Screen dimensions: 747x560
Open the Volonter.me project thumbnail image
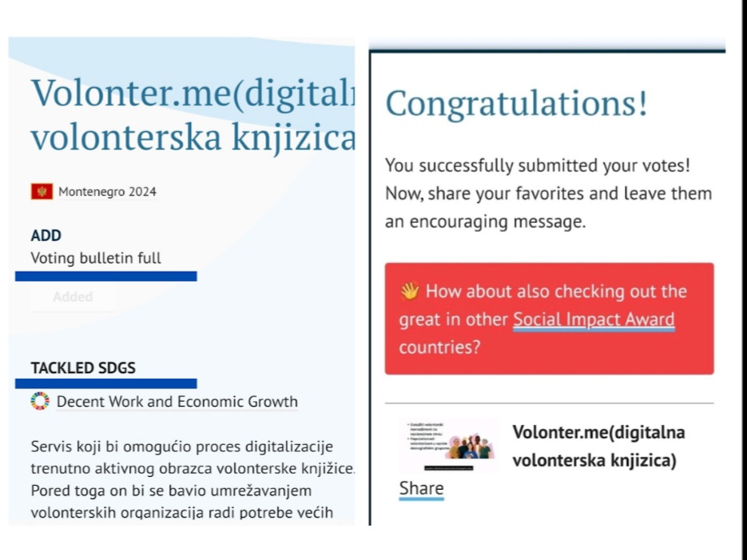449,446
